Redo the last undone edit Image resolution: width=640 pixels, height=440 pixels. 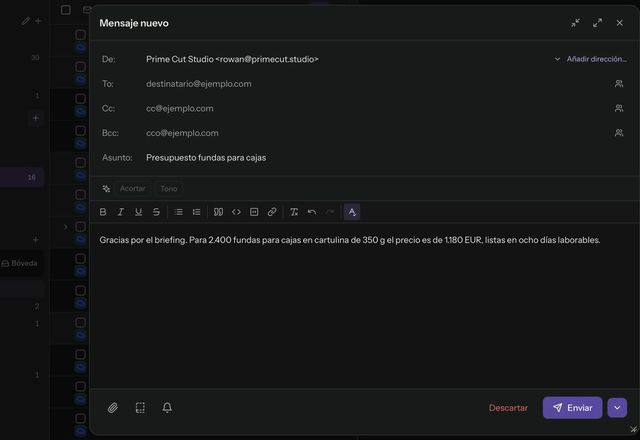coord(330,212)
